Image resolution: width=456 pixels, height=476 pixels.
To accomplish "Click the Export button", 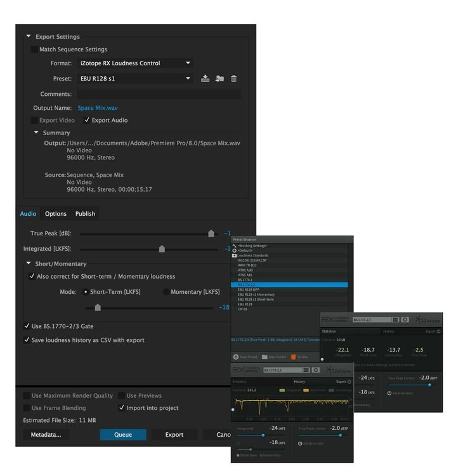I will (174, 434).
